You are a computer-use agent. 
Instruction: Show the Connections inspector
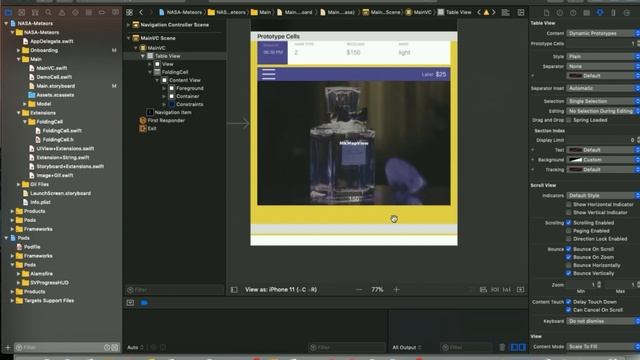click(627, 13)
